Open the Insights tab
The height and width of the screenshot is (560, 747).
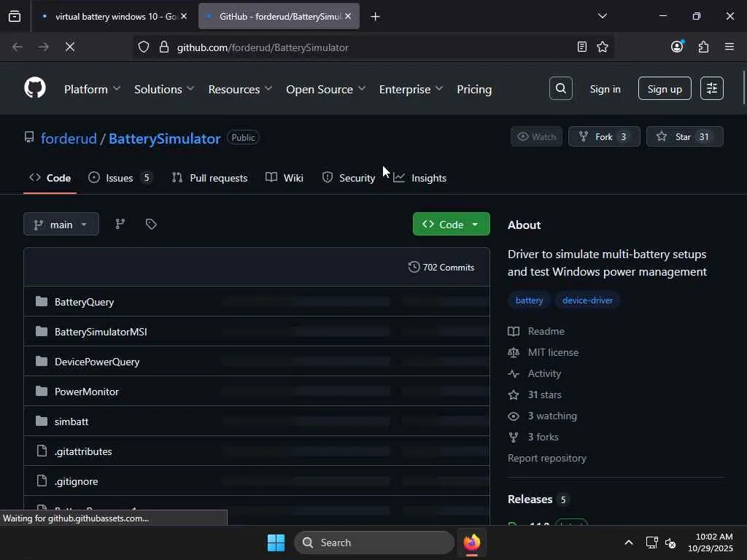coord(419,178)
